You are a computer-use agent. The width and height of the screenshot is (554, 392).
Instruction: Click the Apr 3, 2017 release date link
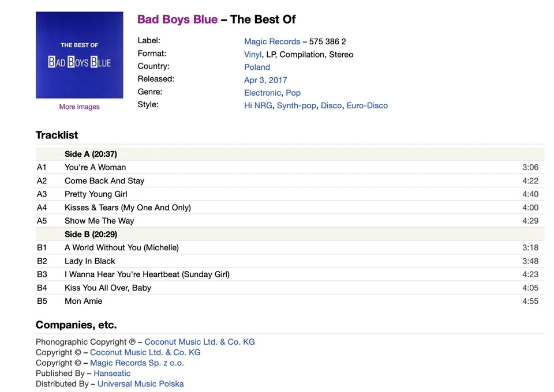pyautogui.click(x=265, y=80)
